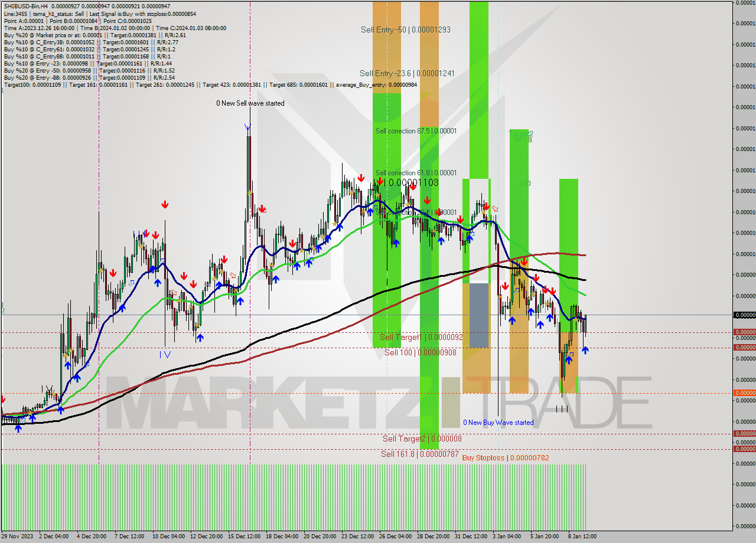
Task: Click the 'Sell Entry -50 | 0.00001293' label
Action: (406, 29)
